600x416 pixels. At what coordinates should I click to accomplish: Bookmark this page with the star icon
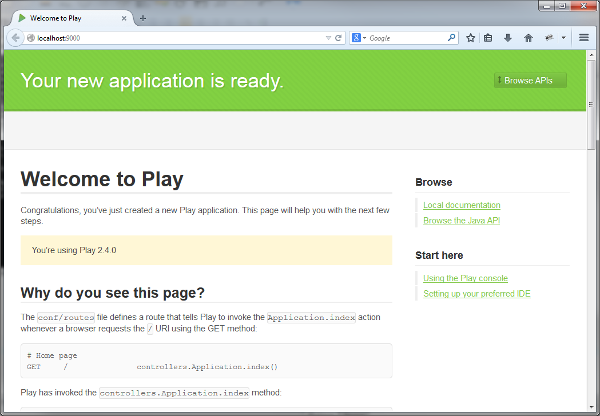[471, 38]
